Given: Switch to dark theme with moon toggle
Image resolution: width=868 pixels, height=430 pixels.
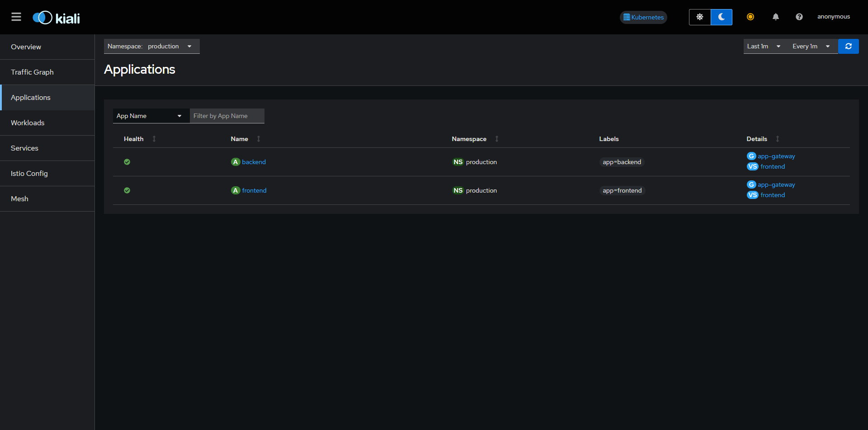Looking at the screenshot, I should (721, 17).
